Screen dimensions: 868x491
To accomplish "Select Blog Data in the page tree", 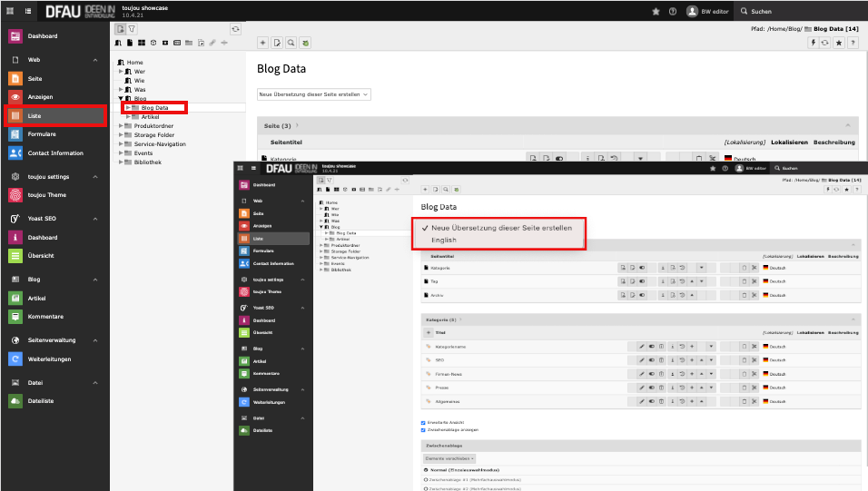I will (154, 108).
